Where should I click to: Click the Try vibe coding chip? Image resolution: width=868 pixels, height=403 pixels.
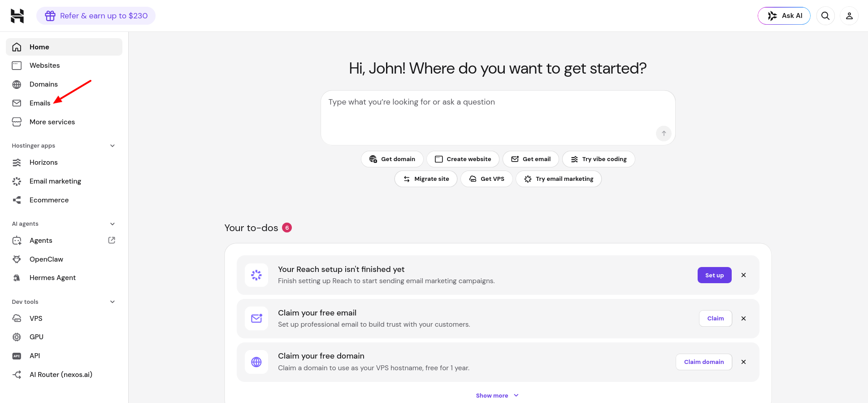(x=599, y=159)
